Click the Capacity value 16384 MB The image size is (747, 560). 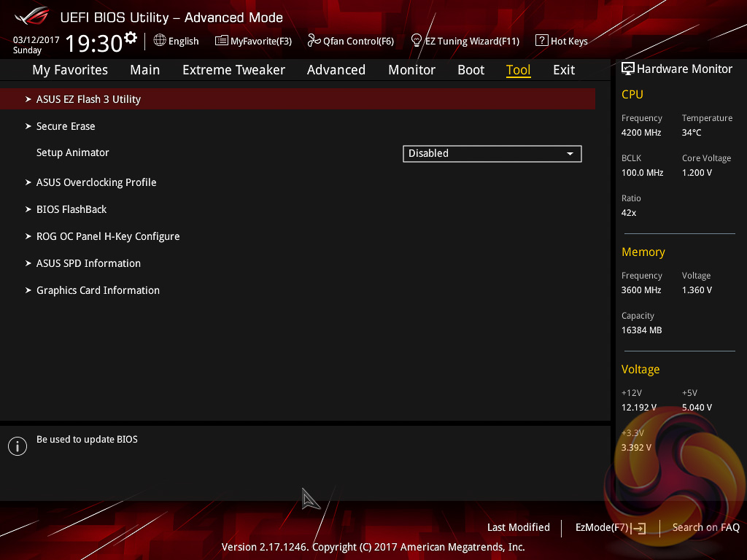(x=642, y=330)
